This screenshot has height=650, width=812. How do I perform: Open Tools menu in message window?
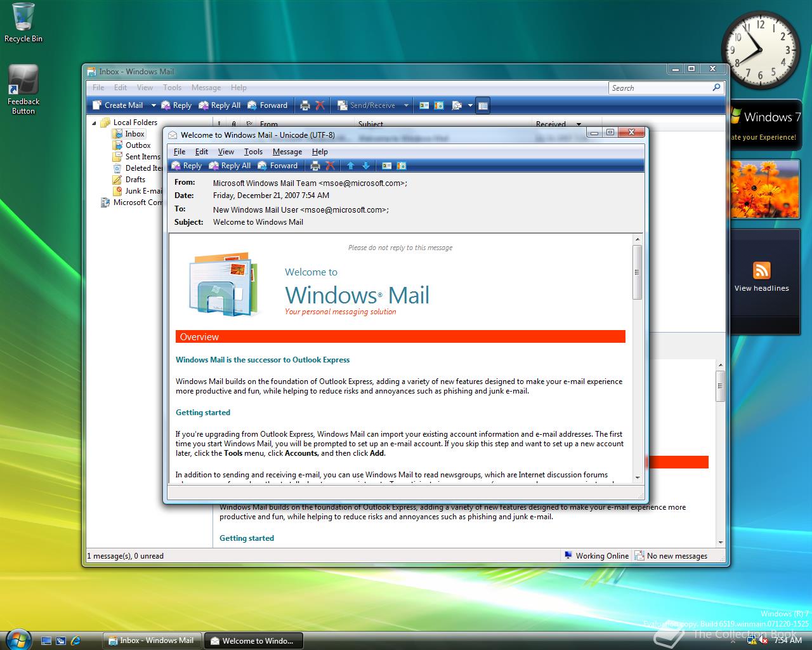click(x=253, y=152)
